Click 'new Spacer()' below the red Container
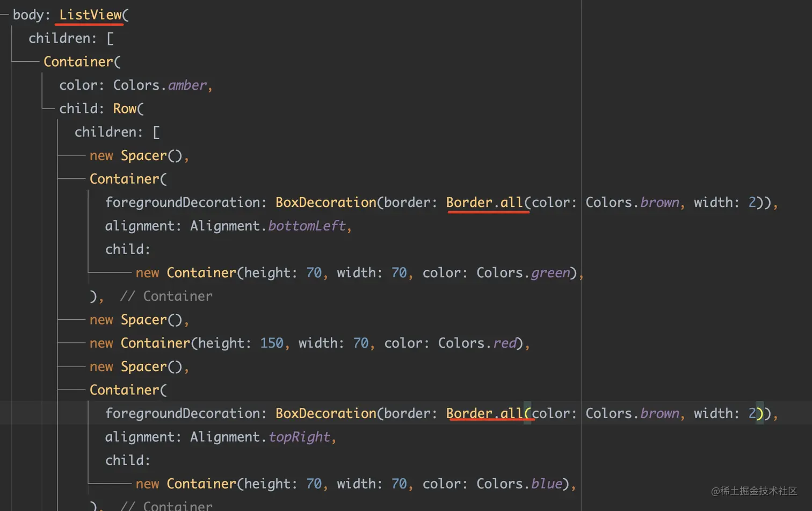 [136, 366]
